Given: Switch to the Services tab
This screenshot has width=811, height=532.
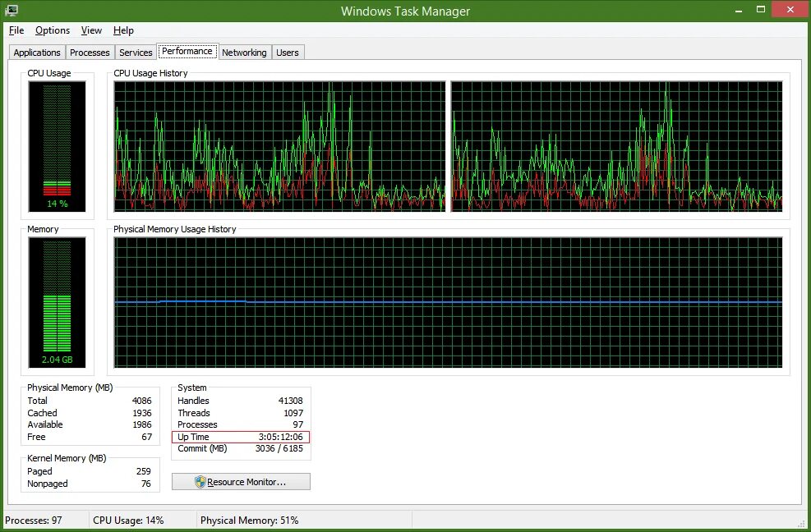Looking at the screenshot, I should pyautogui.click(x=136, y=53).
